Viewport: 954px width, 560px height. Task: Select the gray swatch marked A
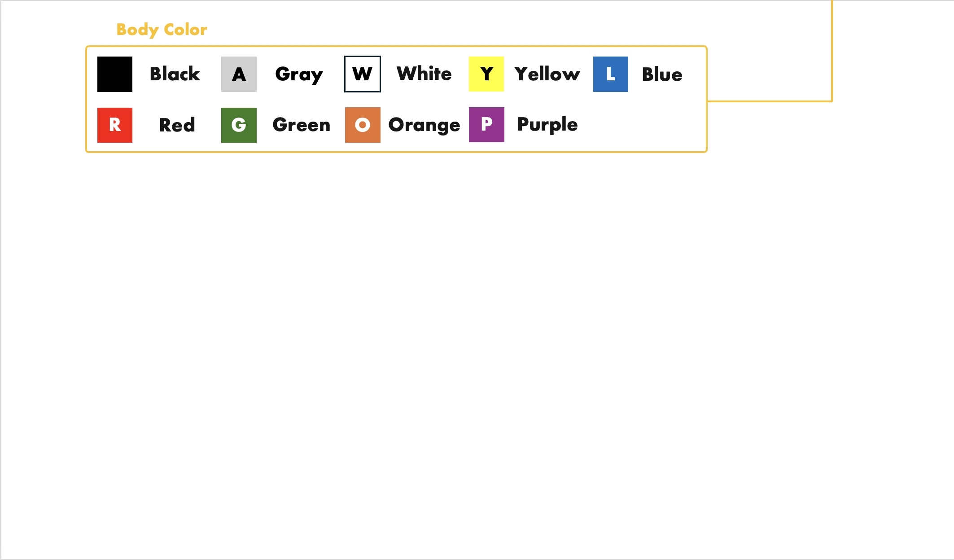(x=239, y=74)
